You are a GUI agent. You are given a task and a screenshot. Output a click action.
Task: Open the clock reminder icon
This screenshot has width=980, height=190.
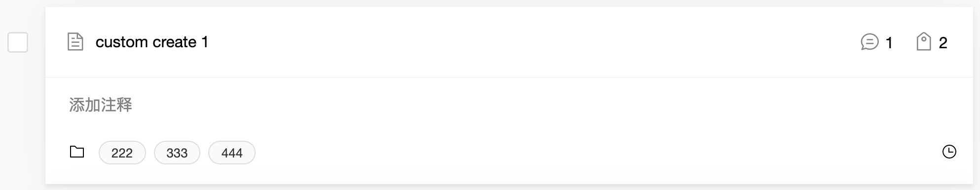point(949,152)
